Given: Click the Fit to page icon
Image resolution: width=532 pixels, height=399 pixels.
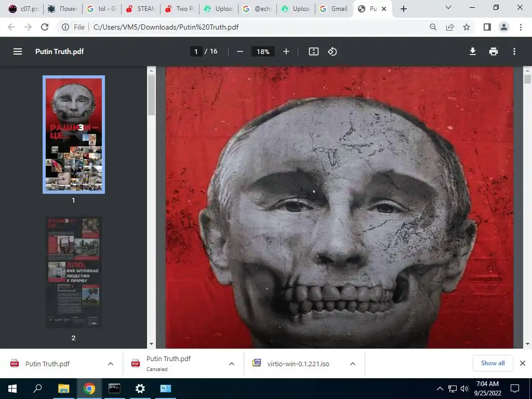Looking at the screenshot, I should (x=313, y=51).
